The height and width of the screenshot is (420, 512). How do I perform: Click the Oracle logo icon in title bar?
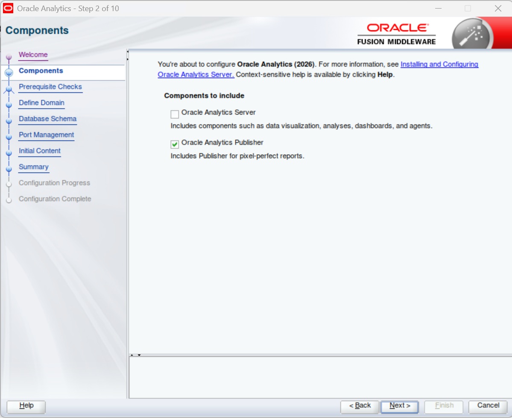click(8, 8)
